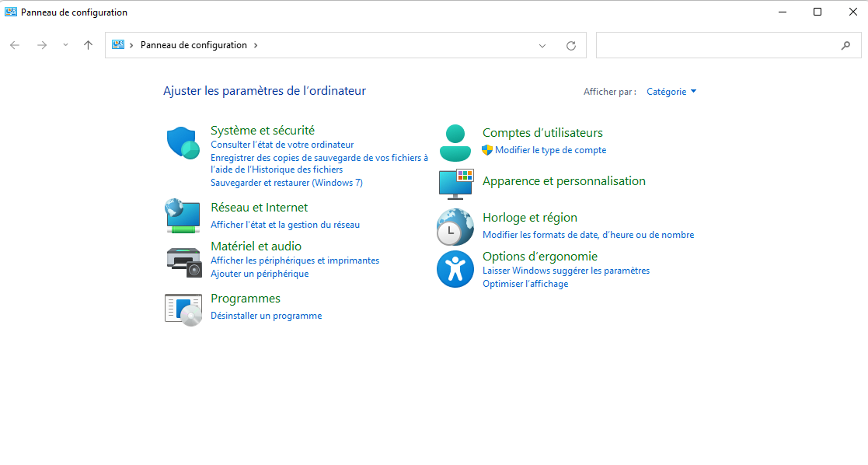Open the Programmes disc icon

(x=183, y=309)
